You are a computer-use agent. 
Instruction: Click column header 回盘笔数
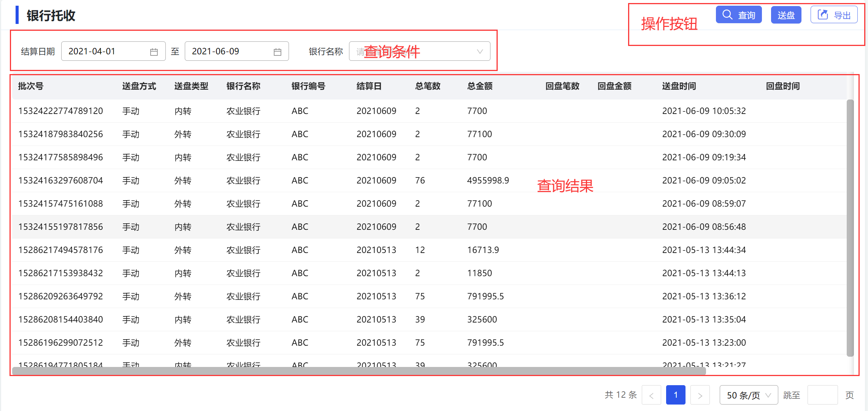(x=562, y=86)
